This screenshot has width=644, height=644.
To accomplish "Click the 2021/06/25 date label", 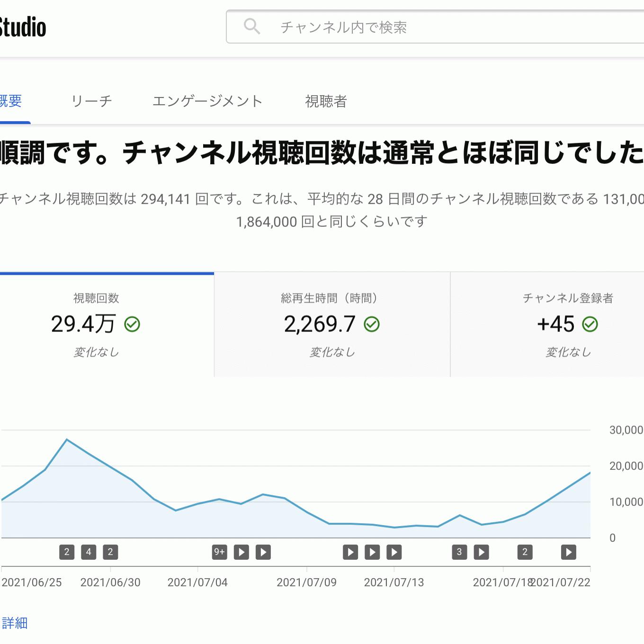I will (x=32, y=582).
